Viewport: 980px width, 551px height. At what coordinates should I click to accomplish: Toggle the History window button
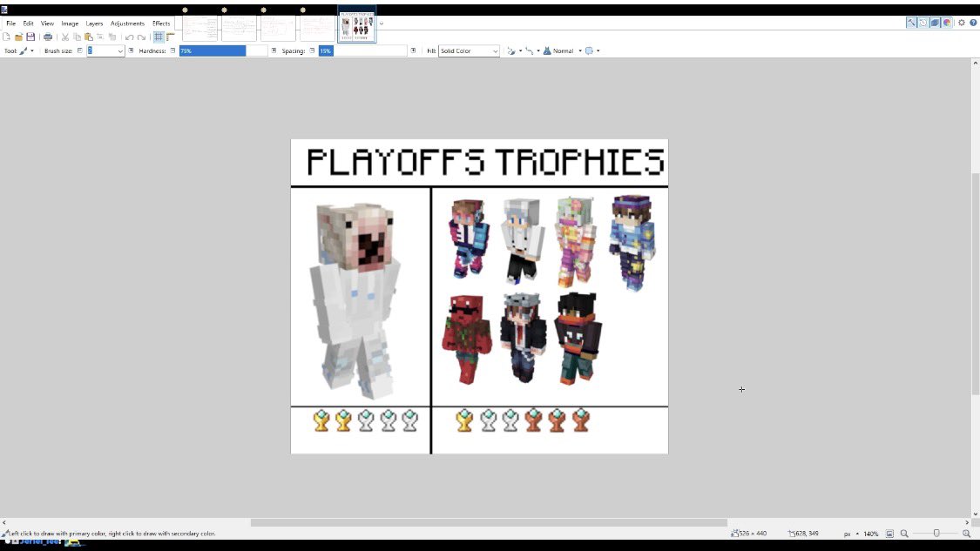(923, 23)
